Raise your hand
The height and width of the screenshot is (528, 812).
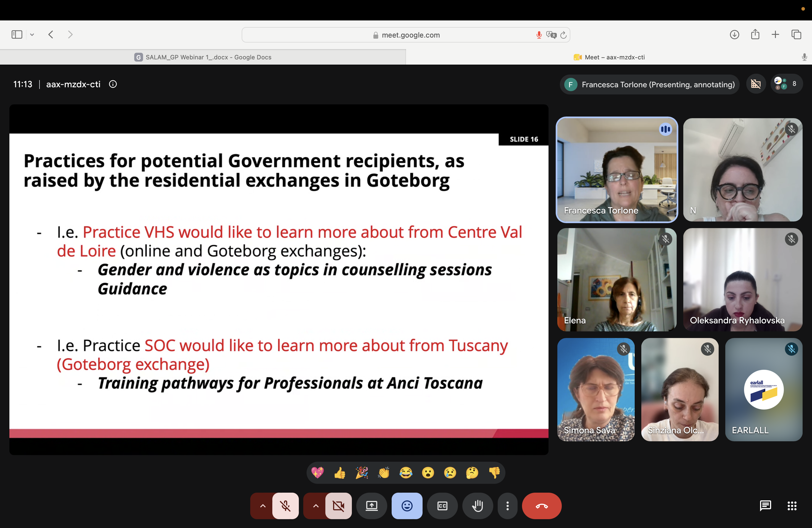[477, 506]
